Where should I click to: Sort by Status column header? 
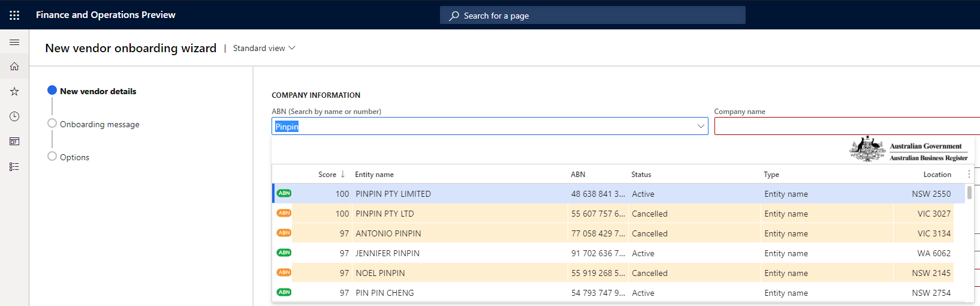click(x=641, y=175)
